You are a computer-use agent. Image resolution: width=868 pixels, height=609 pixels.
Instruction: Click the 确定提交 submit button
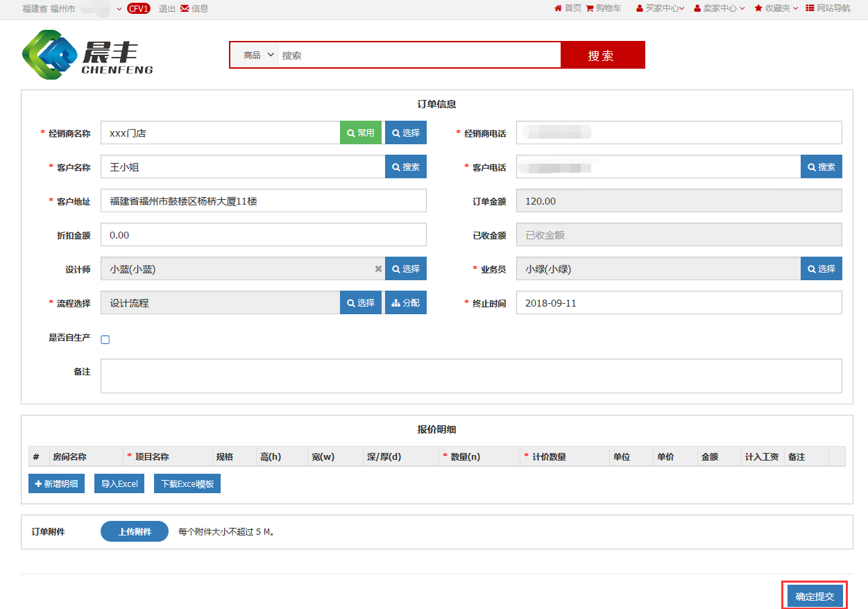pos(815,597)
